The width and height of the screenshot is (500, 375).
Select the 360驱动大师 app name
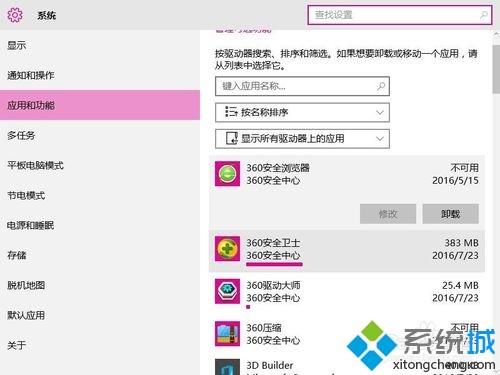(x=273, y=285)
